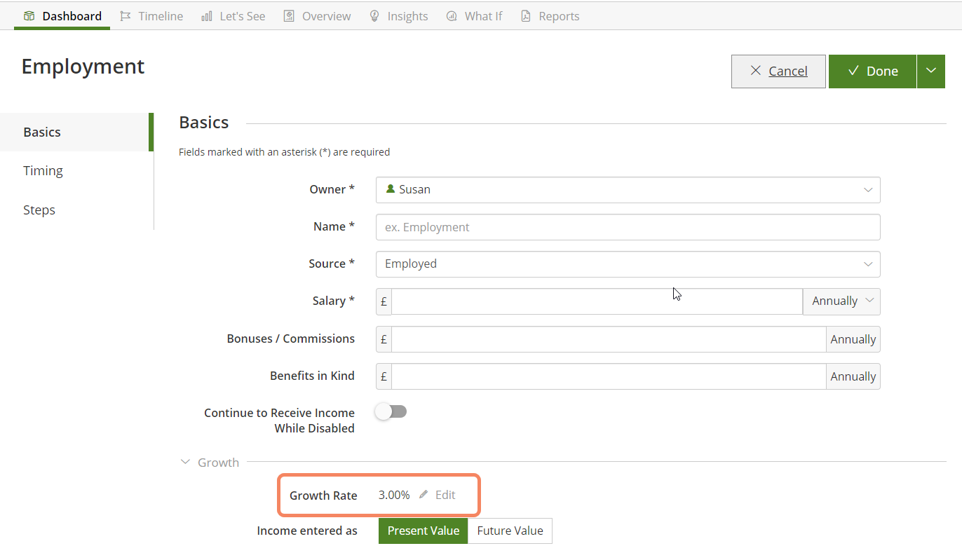Open the Owner dropdown showing Susan

point(628,190)
